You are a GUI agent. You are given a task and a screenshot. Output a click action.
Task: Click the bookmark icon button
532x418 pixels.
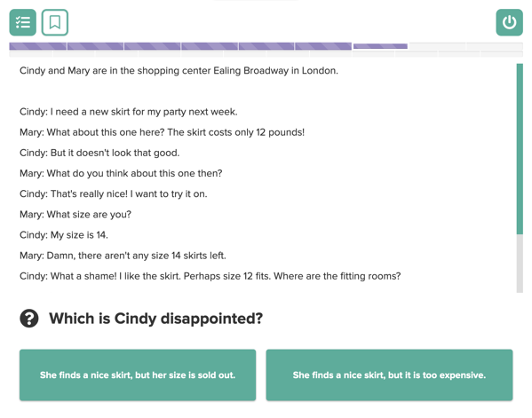(x=55, y=22)
